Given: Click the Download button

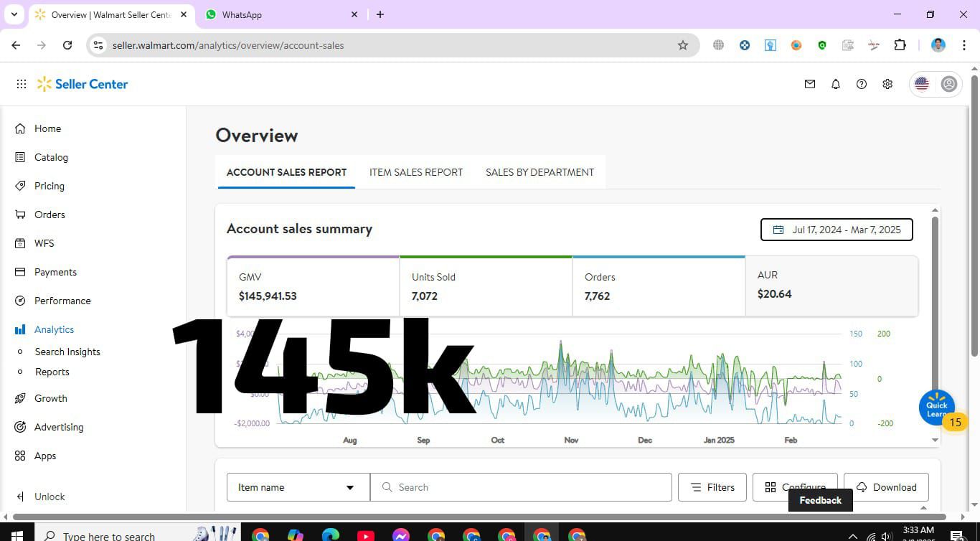Looking at the screenshot, I should 886,487.
